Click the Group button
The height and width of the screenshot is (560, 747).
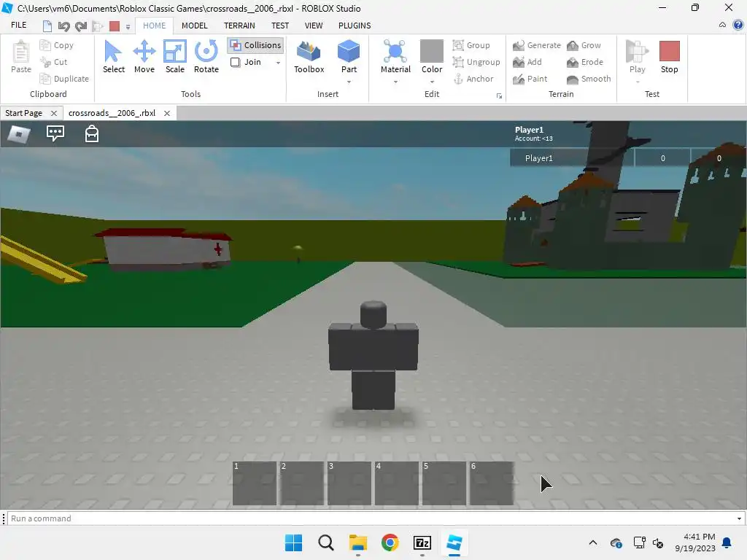pyautogui.click(x=471, y=45)
